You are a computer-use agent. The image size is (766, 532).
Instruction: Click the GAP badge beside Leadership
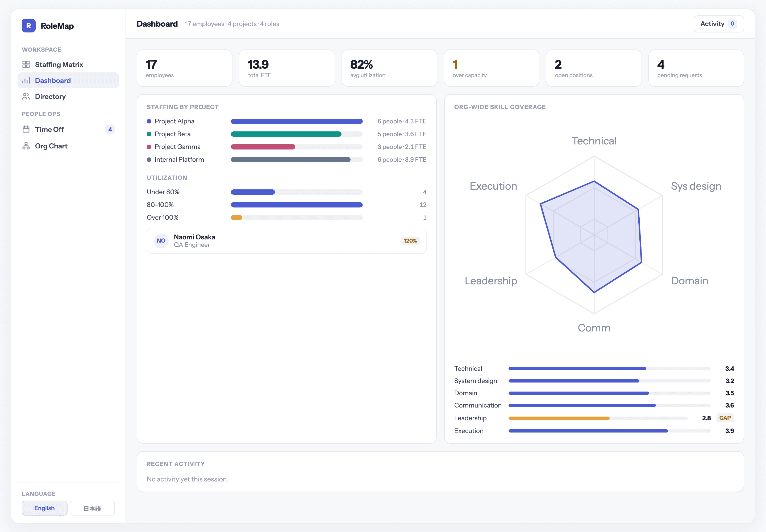725,418
